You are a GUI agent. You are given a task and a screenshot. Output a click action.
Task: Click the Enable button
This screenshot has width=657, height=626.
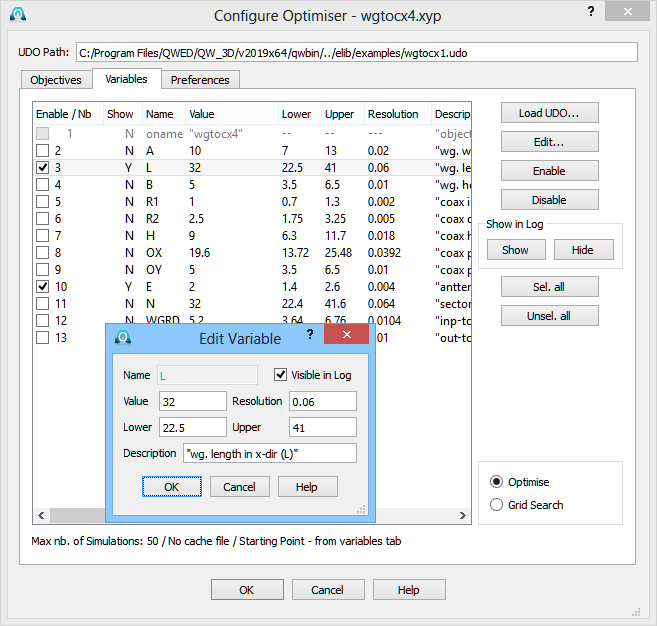549,171
